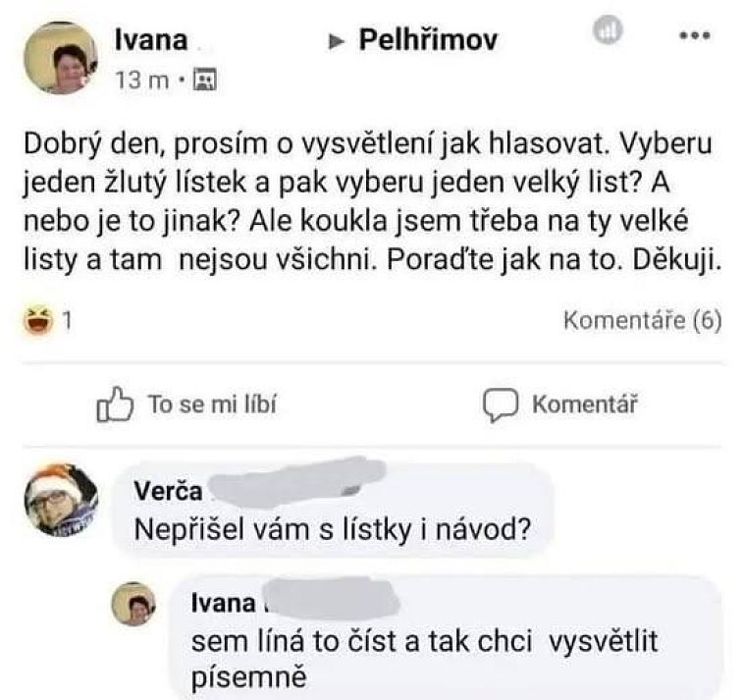743x700 pixels.
Task: Open the Pelhřimov group page
Action: pyautogui.click(x=428, y=40)
